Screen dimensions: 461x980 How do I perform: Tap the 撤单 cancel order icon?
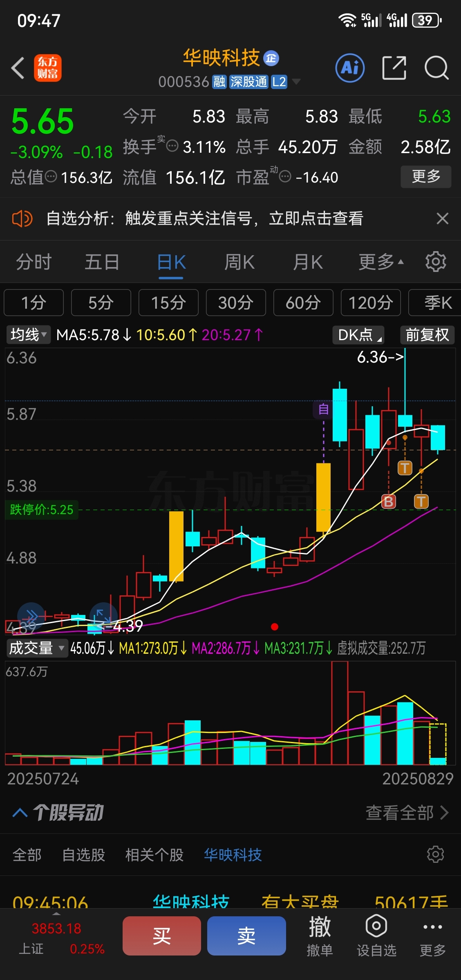320,935
